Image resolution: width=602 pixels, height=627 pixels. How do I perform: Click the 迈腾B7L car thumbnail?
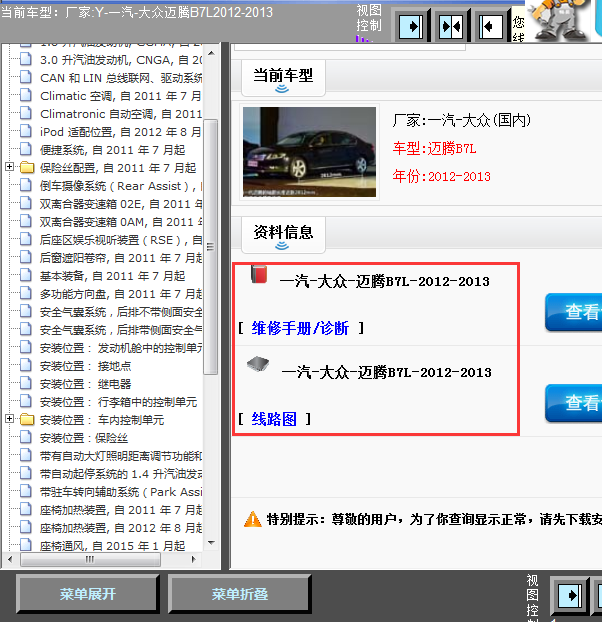coord(309,152)
